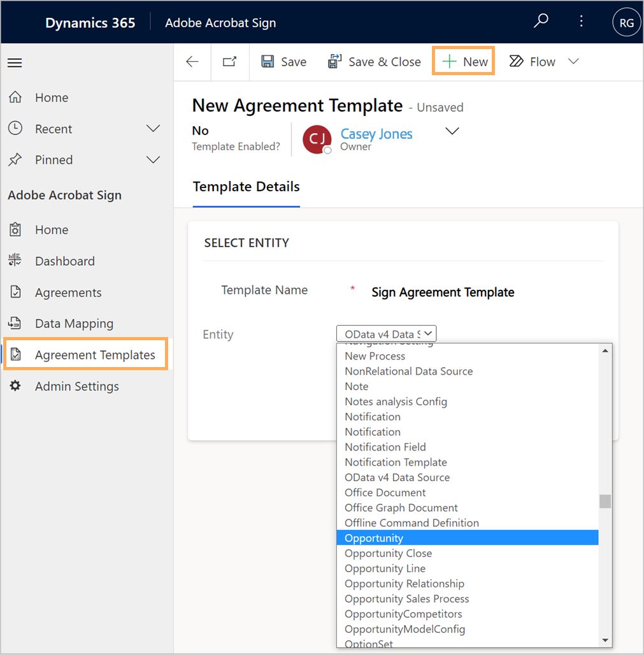The width and height of the screenshot is (644, 655).
Task: Click the CJ owner avatar circle
Action: [x=317, y=140]
